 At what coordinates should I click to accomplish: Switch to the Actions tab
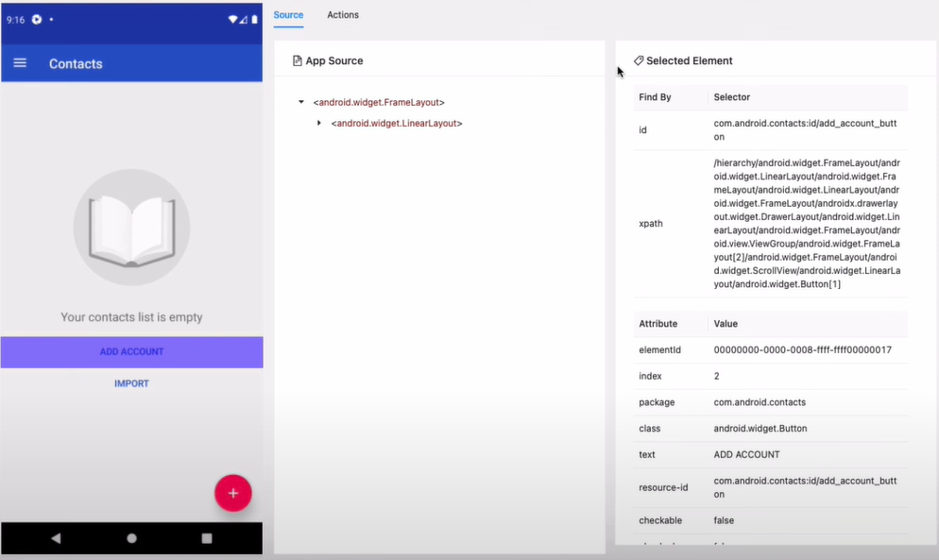(x=343, y=15)
